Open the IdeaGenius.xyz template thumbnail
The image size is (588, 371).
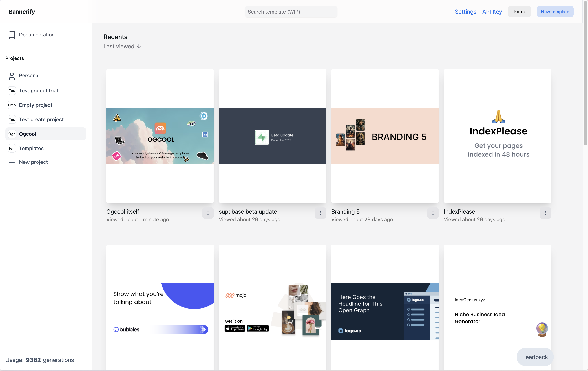[497, 307]
